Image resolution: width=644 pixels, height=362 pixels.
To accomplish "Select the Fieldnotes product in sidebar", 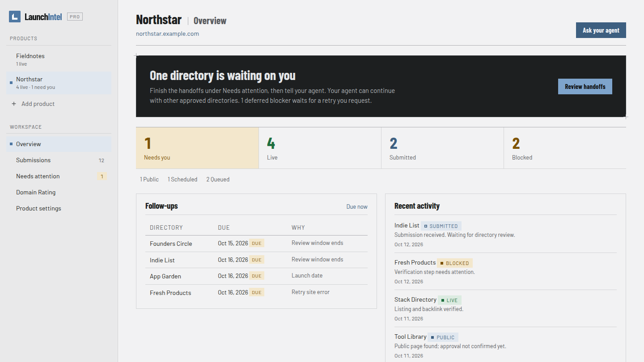I will coord(59,59).
